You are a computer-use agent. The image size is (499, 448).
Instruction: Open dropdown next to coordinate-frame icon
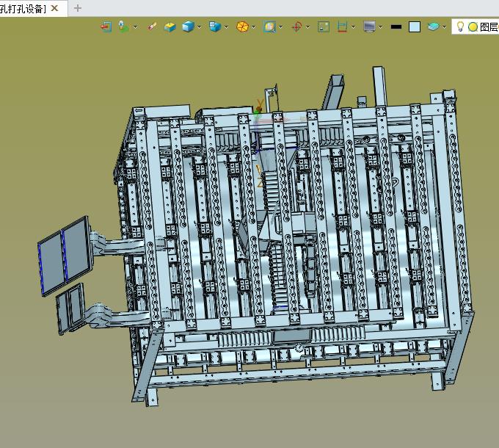136,27
